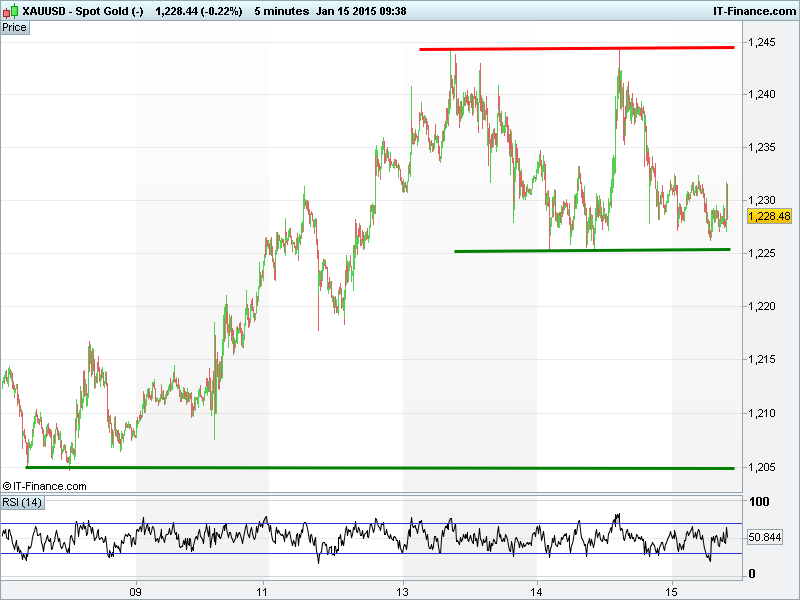The width and height of the screenshot is (800, 600).
Task: Click the 100 level on RSI axis
Action: click(759, 502)
